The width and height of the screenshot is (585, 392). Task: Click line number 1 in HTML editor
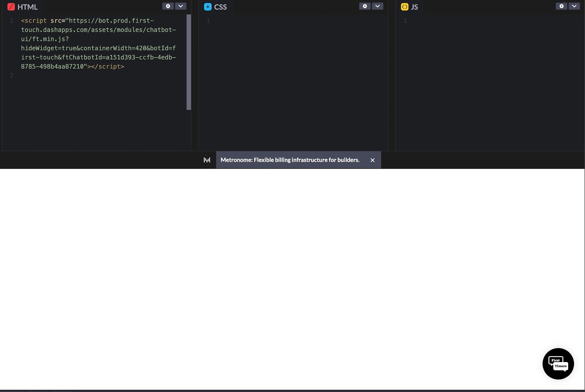click(x=11, y=21)
